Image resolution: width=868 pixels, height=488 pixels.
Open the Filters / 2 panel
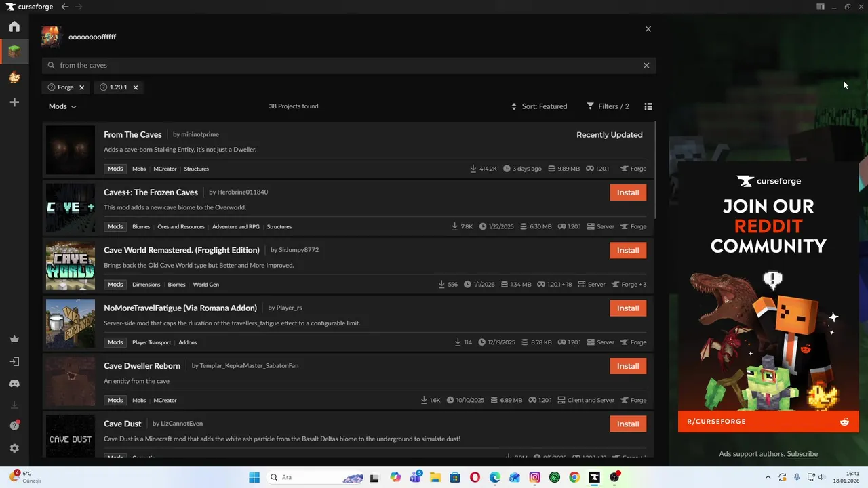coord(608,106)
